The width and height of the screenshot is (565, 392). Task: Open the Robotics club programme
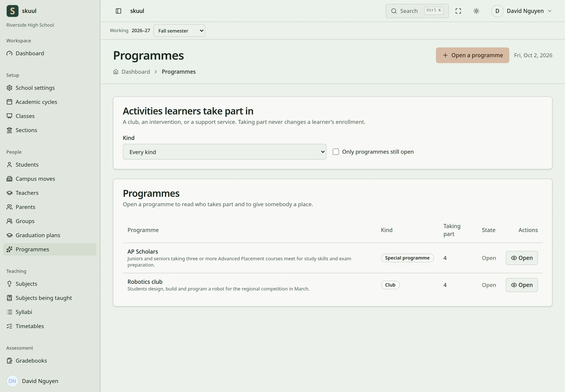(x=521, y=285)
